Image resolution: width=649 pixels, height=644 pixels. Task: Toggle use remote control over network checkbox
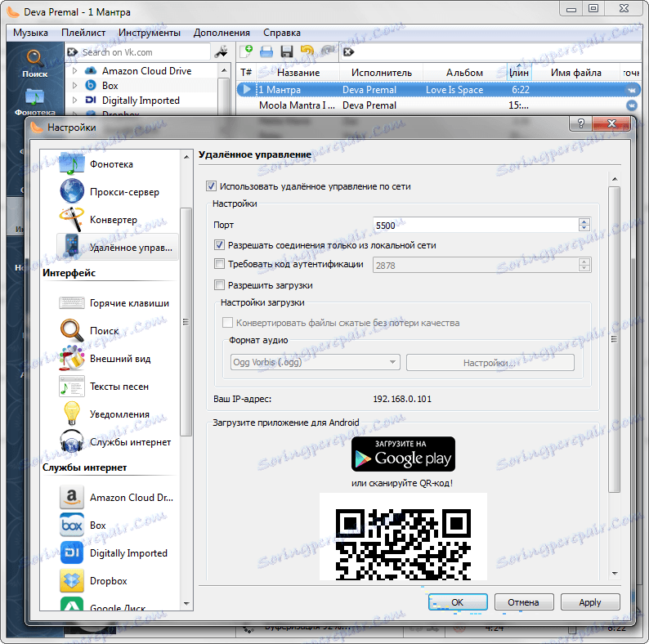211,186
